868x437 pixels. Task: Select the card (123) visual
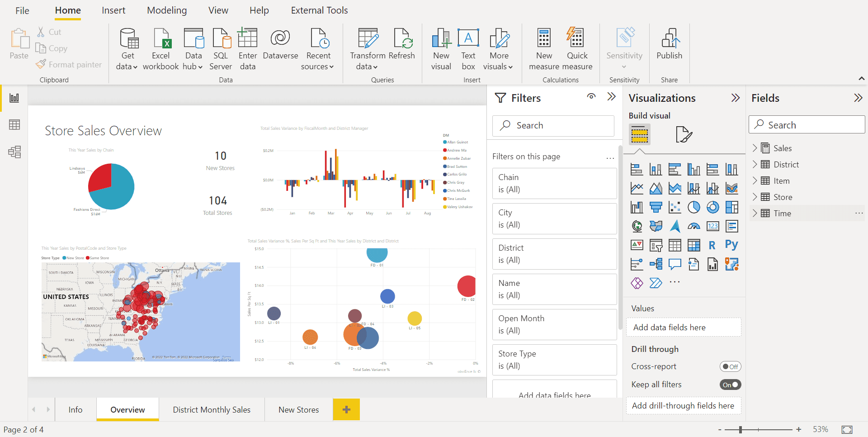[712, 226]
